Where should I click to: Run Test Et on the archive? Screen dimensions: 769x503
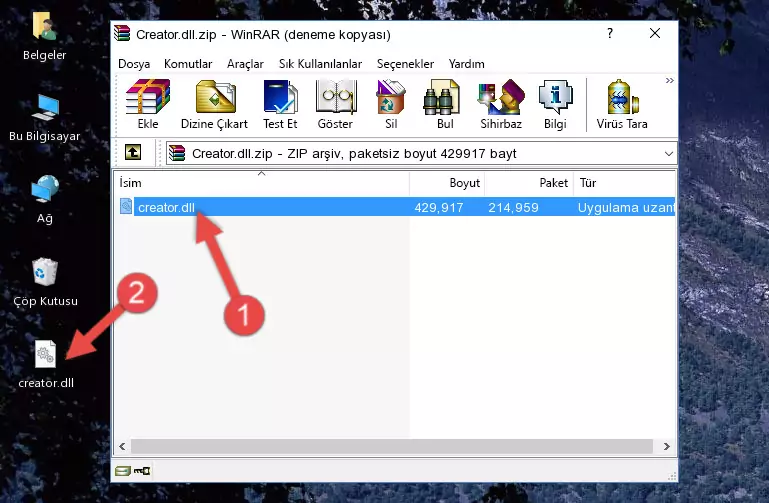(x=280, y=104)
